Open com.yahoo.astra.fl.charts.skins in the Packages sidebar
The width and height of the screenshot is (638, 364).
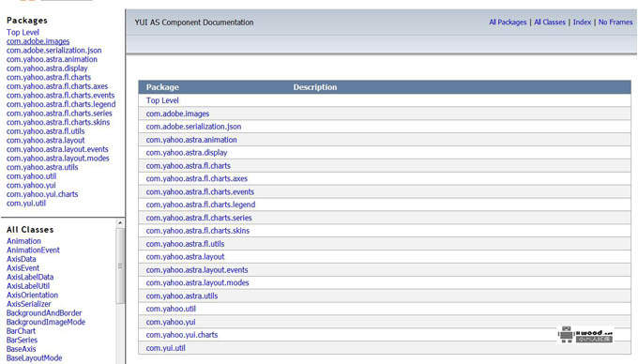tap(58, 122)
